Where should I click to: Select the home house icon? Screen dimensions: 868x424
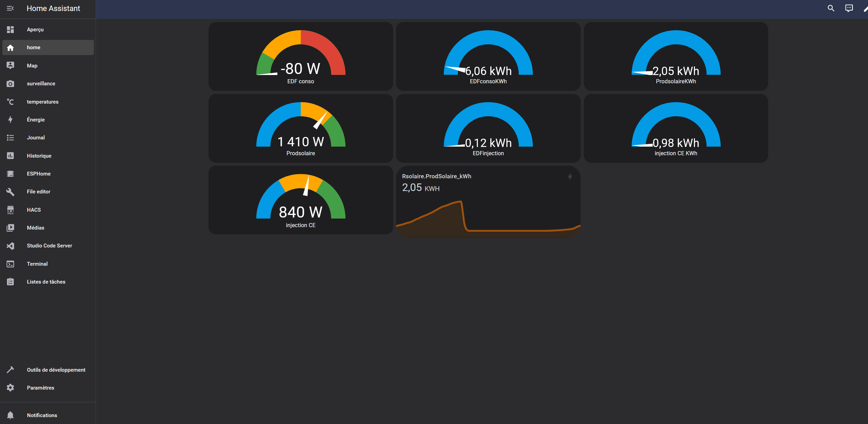10,47
